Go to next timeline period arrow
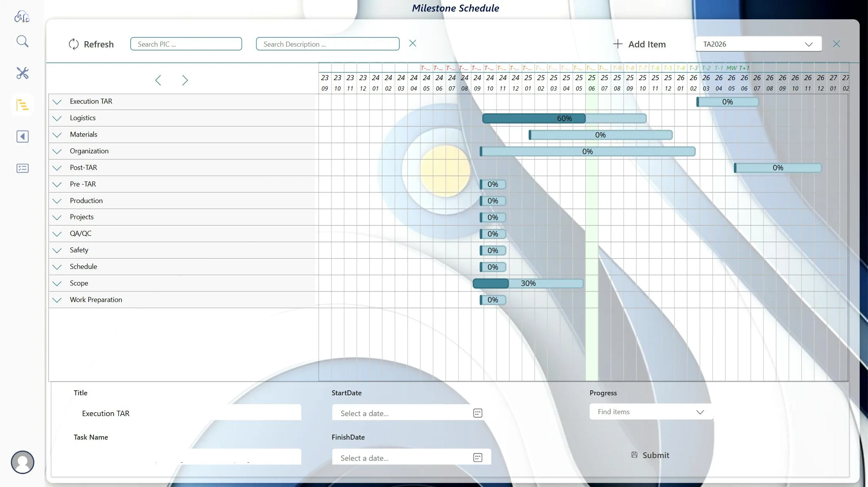This screenshot has height=487, width=868. pyautogui.click(x=185, y=80)
